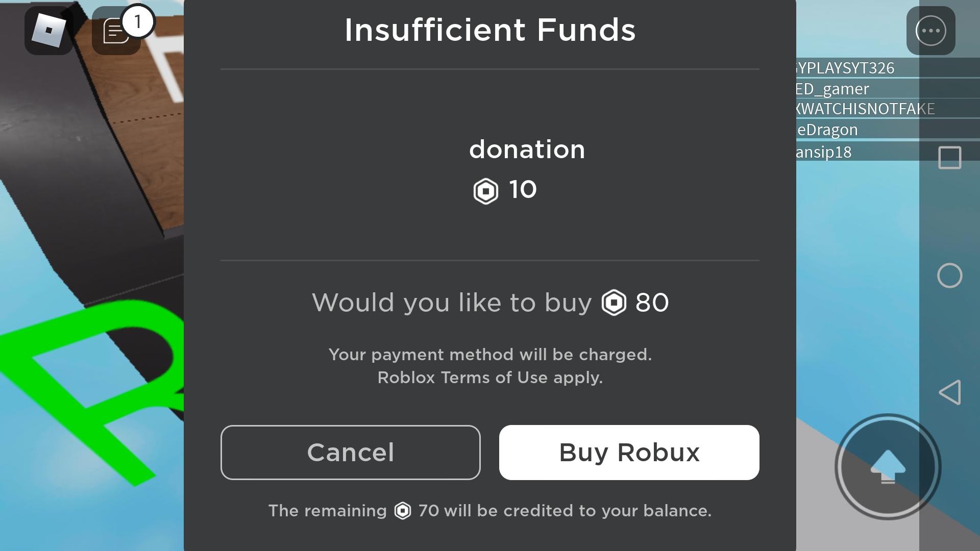Click the Insufficient Funds heading
The image size is (980, 551).
[490, 30]
